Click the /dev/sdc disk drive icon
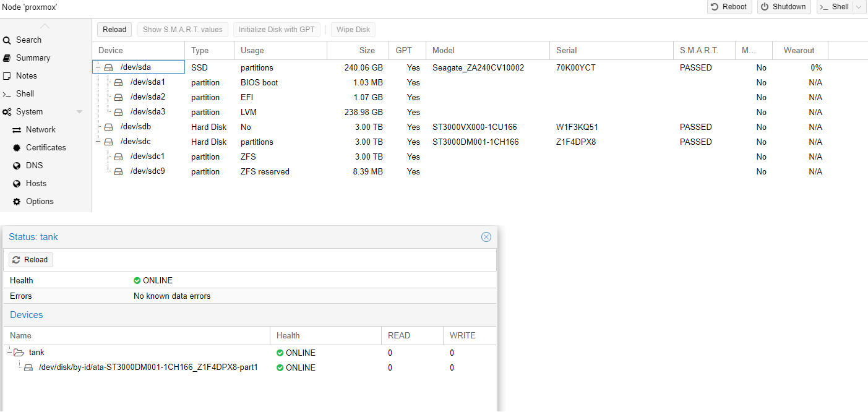868x412 pixels. [x=108, y=142]
